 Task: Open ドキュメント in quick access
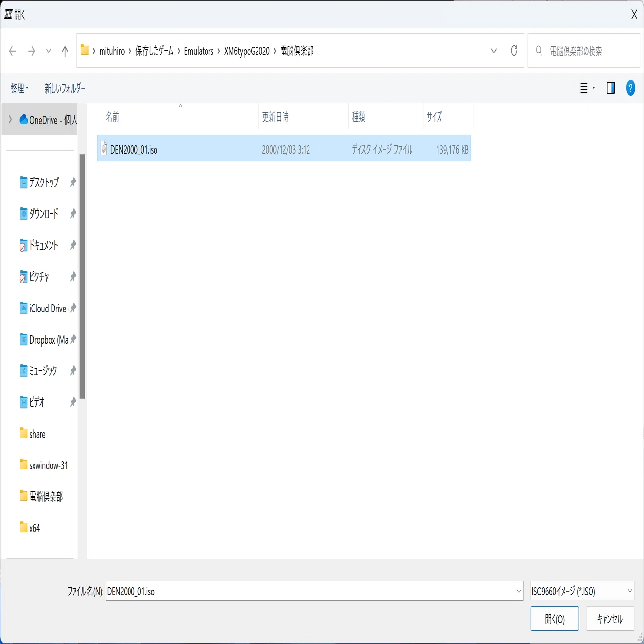point(44,245)
